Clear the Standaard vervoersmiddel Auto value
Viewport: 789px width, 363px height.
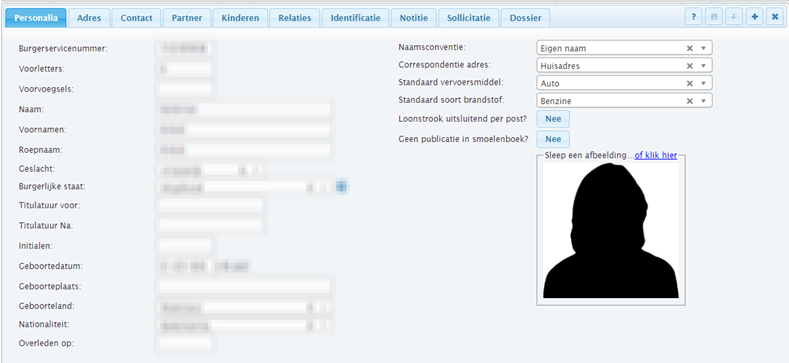[690, 84]
